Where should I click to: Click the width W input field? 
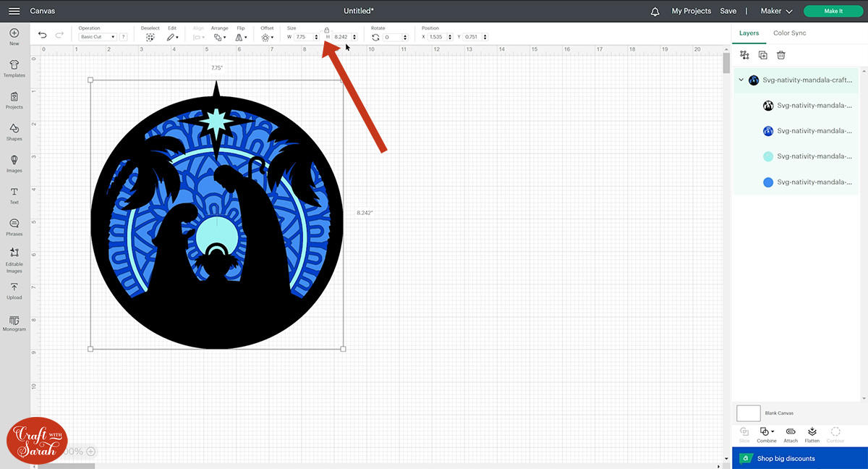pyautogui.click(x=304, y=37)
